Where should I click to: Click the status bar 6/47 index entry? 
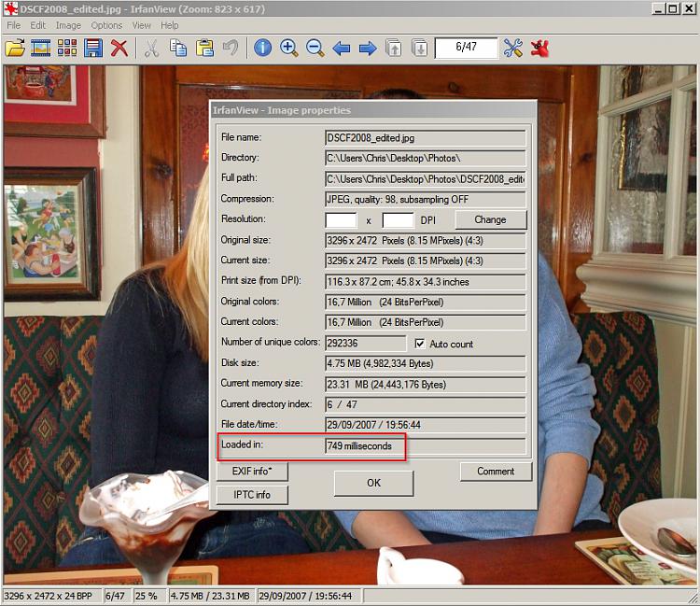tap(118, 596)
